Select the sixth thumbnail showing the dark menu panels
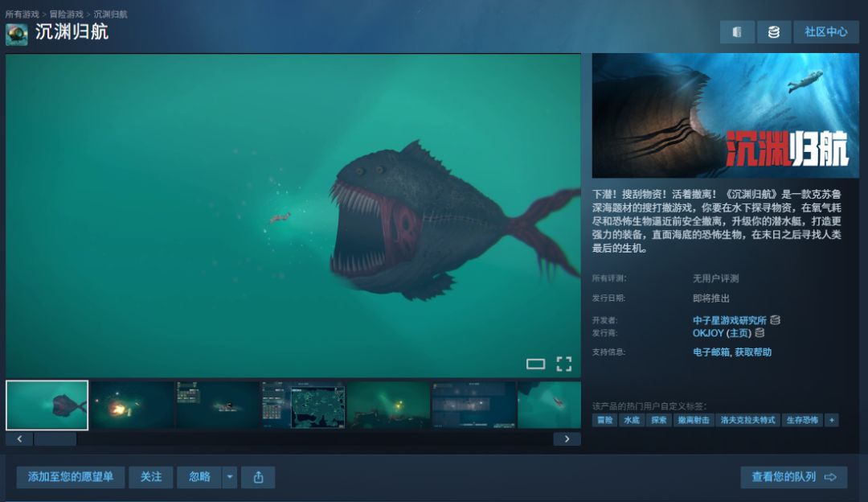868x502 pixels. [474, 405]
